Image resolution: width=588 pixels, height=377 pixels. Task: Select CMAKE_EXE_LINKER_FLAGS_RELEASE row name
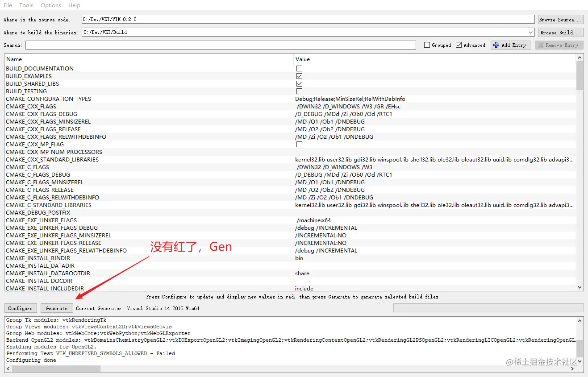click(x=54, y=243)
